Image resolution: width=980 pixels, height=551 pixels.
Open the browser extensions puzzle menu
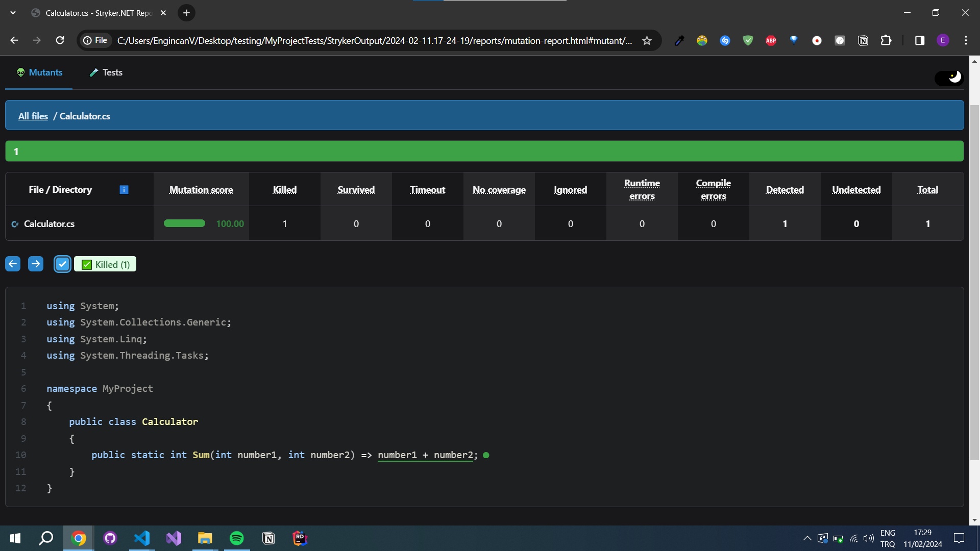point(887,40)
